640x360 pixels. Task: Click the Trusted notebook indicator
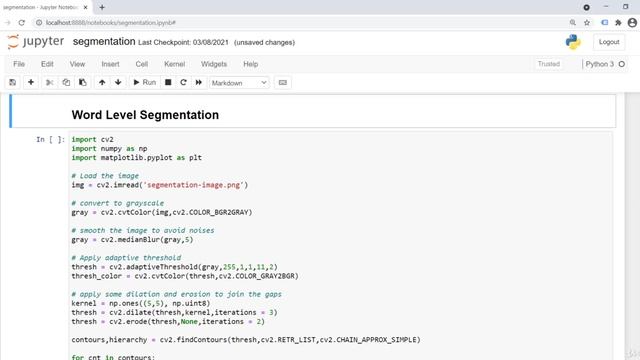pyautogui.click(x=549, y=64)
